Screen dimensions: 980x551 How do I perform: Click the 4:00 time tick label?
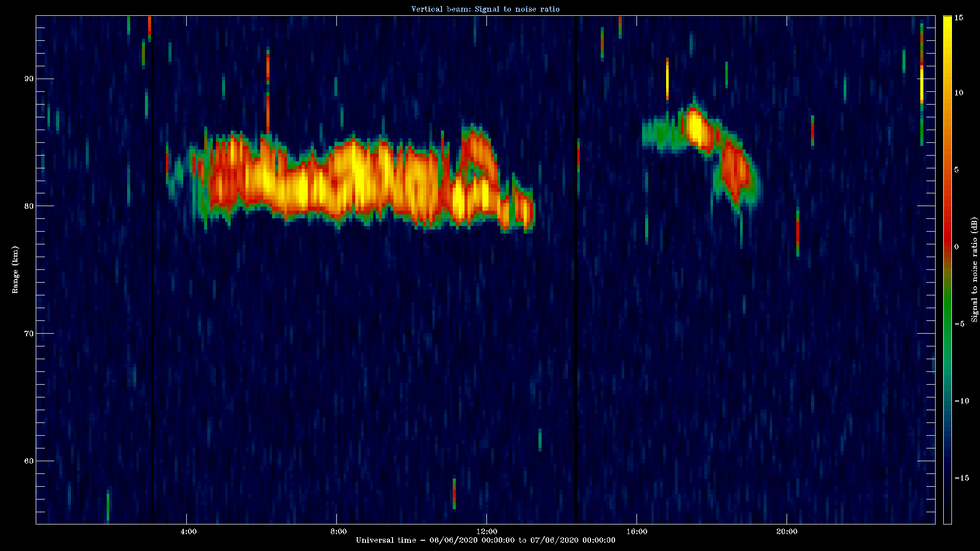188,532
